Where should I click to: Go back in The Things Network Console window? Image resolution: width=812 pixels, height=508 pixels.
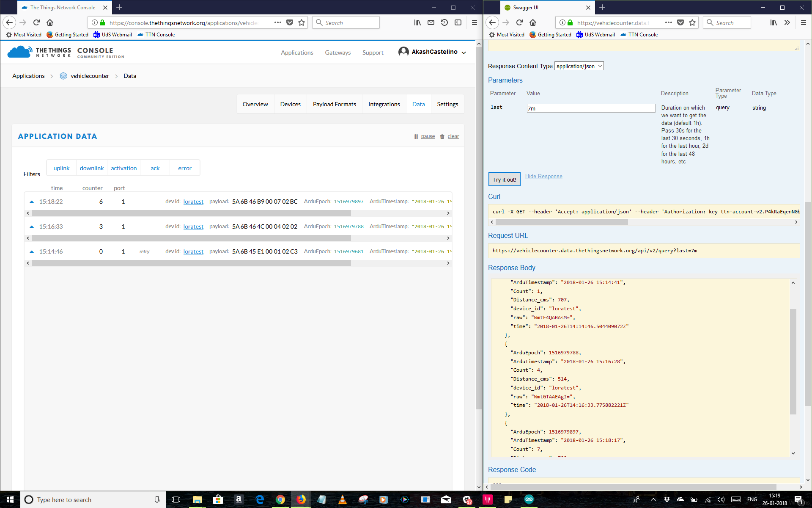9,22
